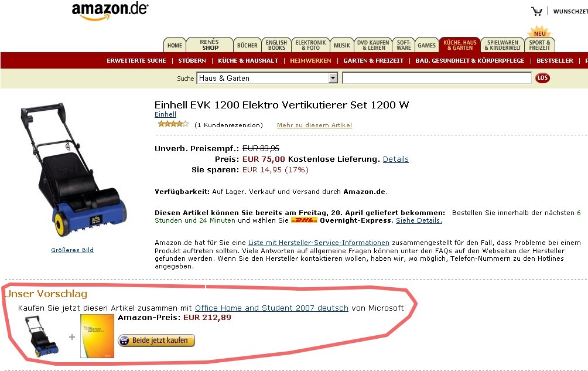This screenshot has width=588, height=371.
Task: Click the red LOS search button
Action: click(542, 78)
